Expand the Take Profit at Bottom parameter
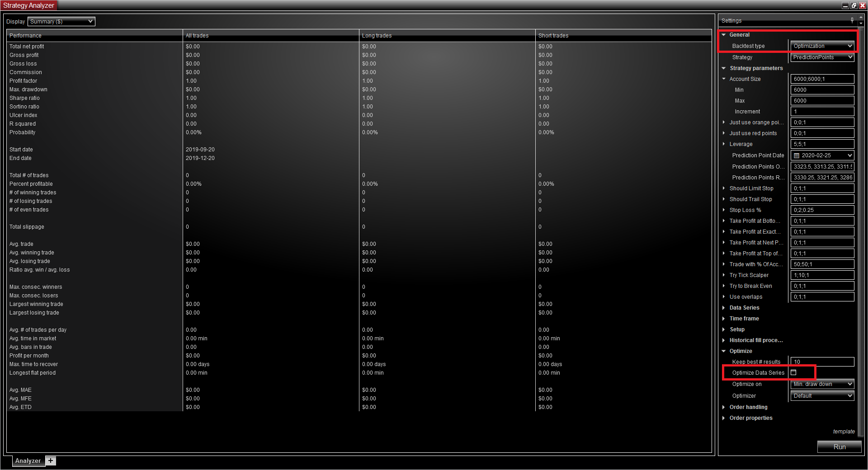868x470 pixels. click(x=724, y=221)
